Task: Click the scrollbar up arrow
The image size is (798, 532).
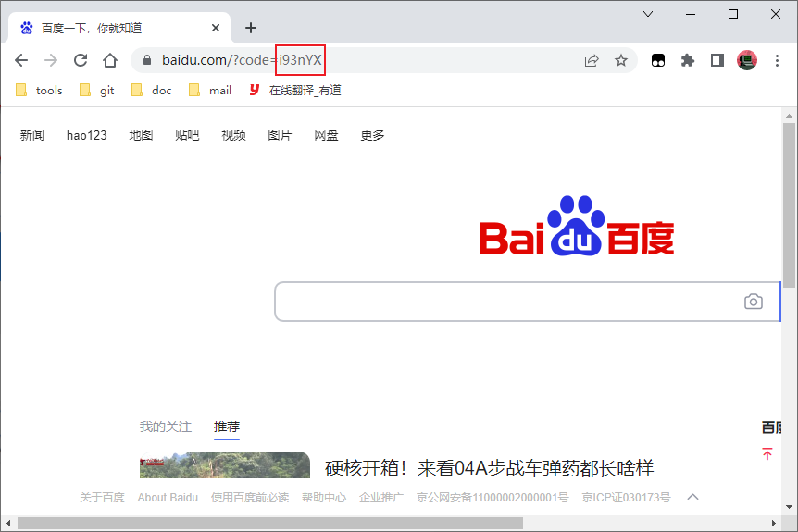Action: [789, 116]
